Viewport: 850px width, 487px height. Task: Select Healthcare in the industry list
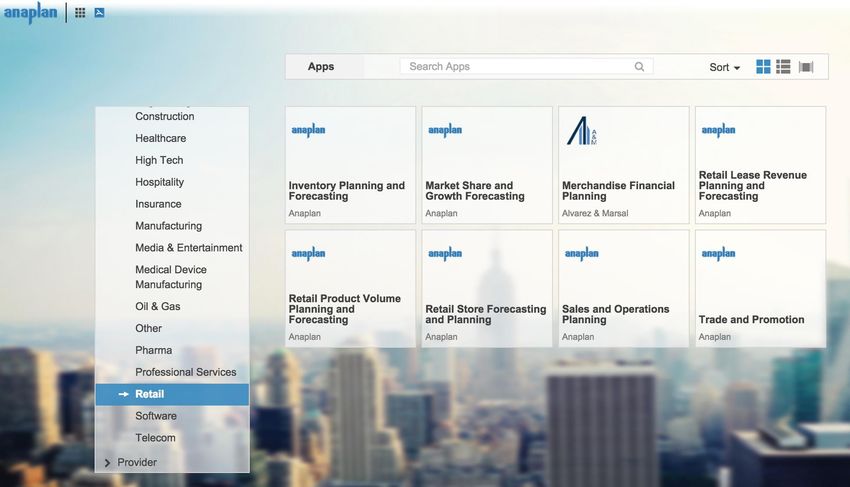160,138
